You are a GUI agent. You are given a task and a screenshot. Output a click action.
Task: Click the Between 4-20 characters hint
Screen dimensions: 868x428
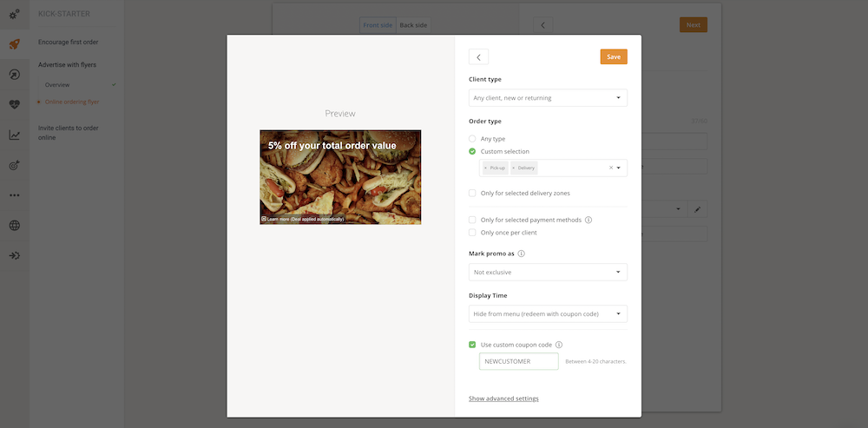[595, 361]
